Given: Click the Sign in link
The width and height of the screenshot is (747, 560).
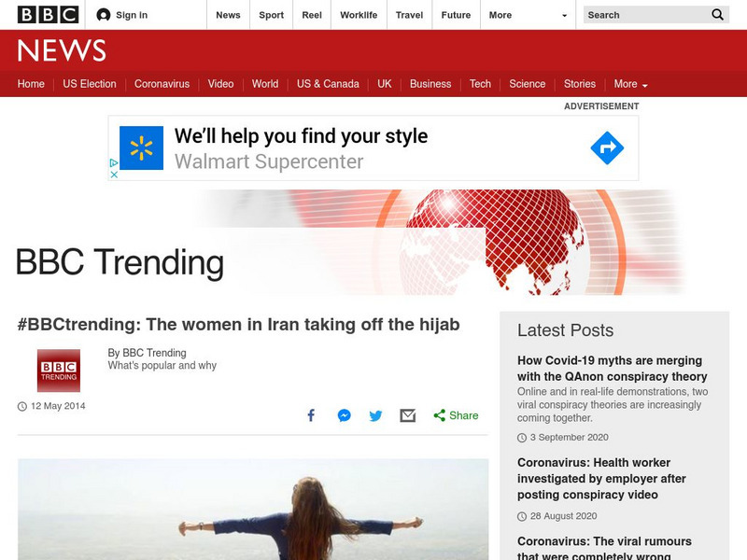Looking at the screenshot, I should pos(122,15).
